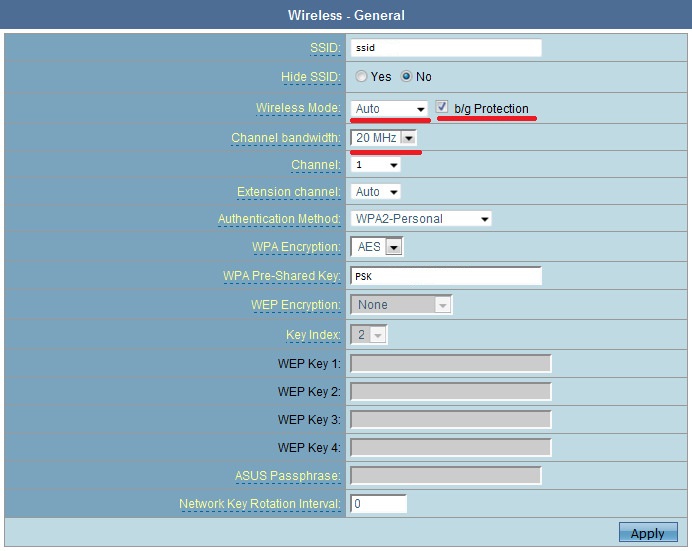
Task: Open the Channel number dropdown
Action: (x=375, y=164)
